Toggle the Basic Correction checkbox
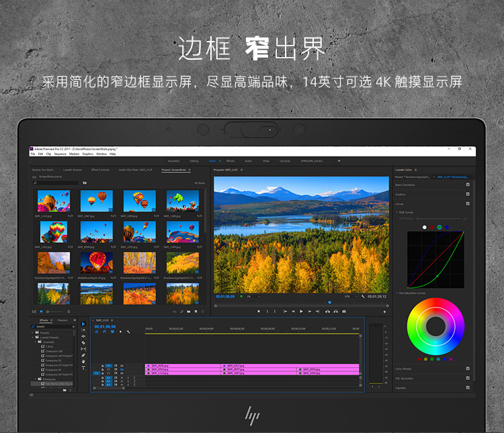Image resolution: width=504 pixels, height=433 pixels. pyautogui.click(x=468, y=185)
